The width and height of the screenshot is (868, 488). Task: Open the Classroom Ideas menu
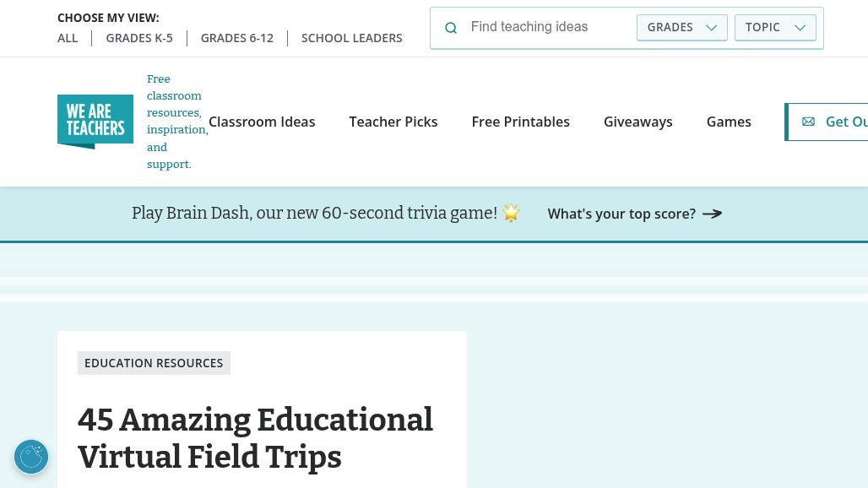262,122
